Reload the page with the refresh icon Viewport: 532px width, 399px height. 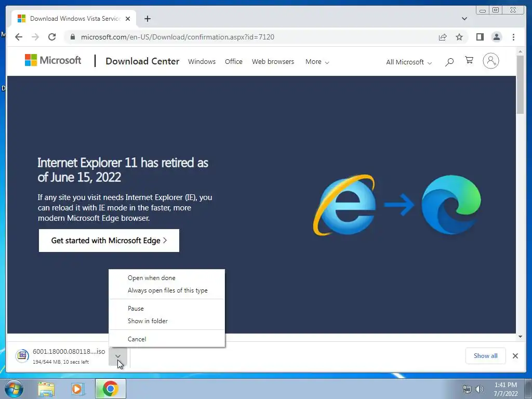pyautogui.click(x=52, y=37)
